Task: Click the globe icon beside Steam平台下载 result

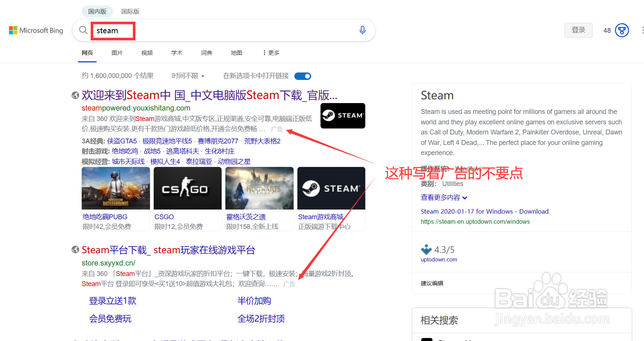Action: pyautogui.click(x=75, y=249)
